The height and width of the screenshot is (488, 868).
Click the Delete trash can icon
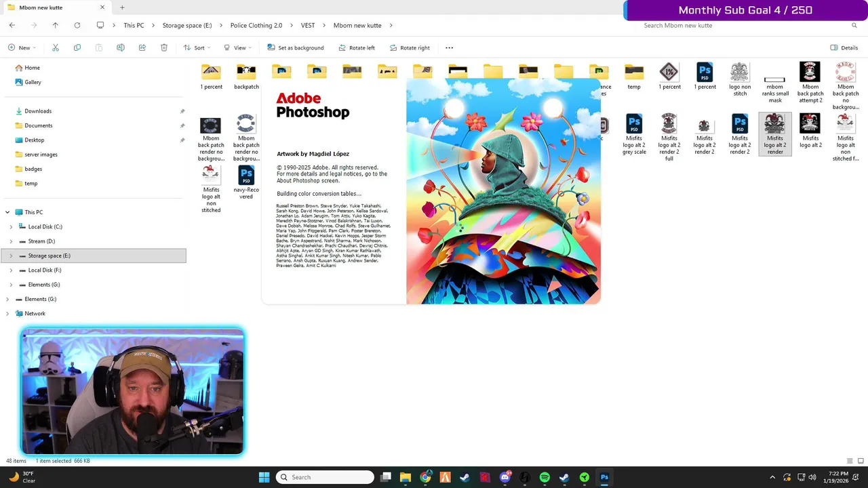(x=164, y=47)
